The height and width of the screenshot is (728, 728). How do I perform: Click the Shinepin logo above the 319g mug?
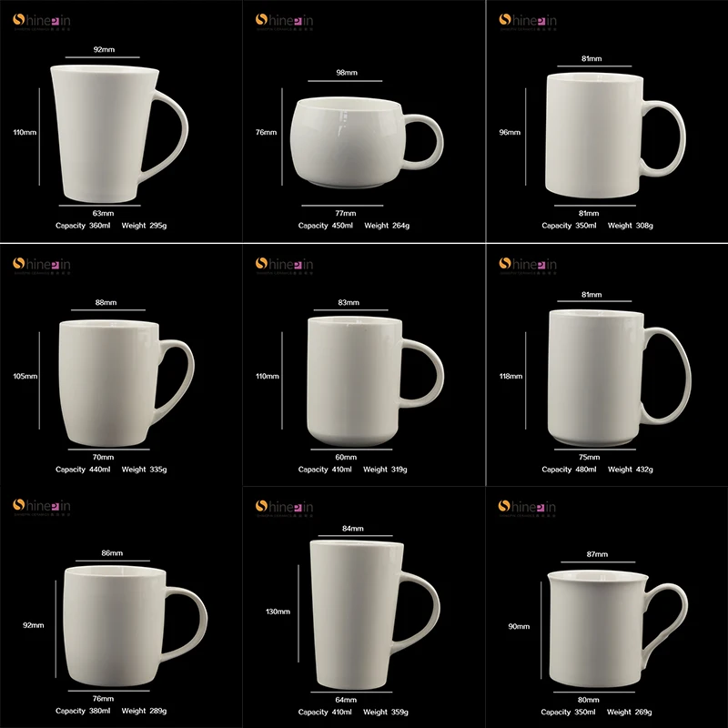click(284, 265)
